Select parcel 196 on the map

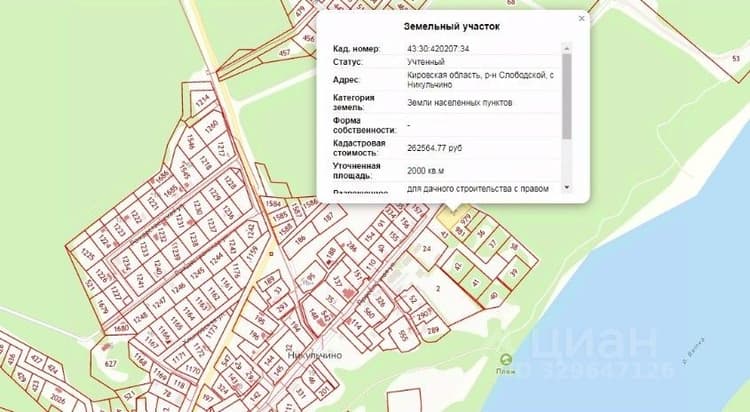point(254,335)
